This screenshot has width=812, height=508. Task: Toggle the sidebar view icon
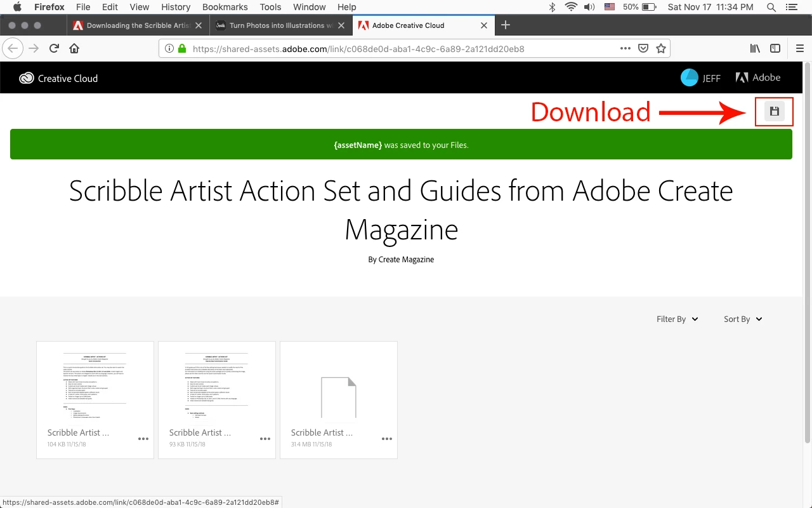click(775, 48)
